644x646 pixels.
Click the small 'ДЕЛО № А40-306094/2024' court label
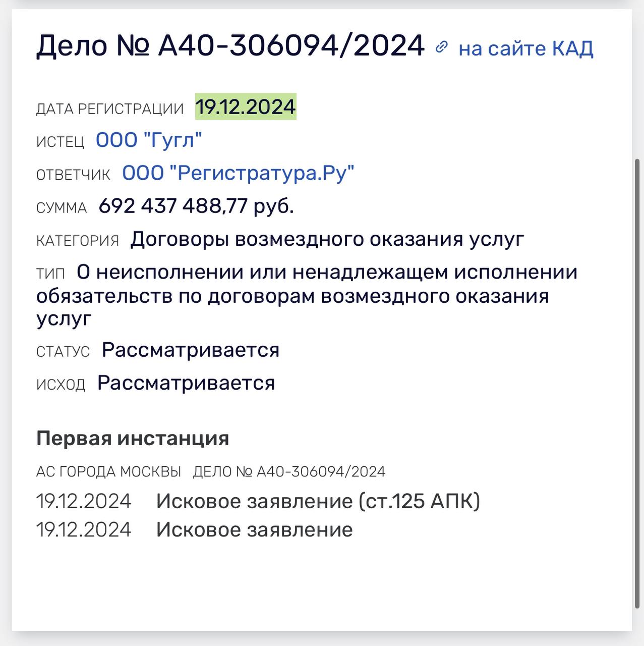(289, 472)
